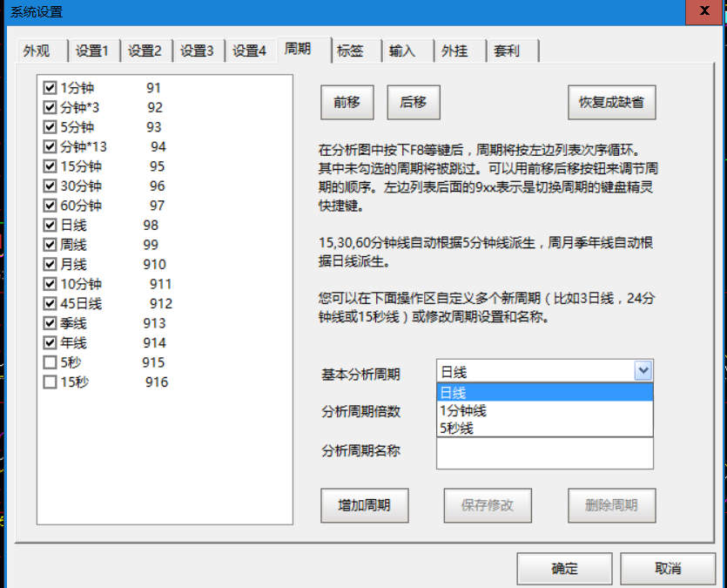Confirm settings with the 确定 button
727x588 pixels.
pos(564,569)
